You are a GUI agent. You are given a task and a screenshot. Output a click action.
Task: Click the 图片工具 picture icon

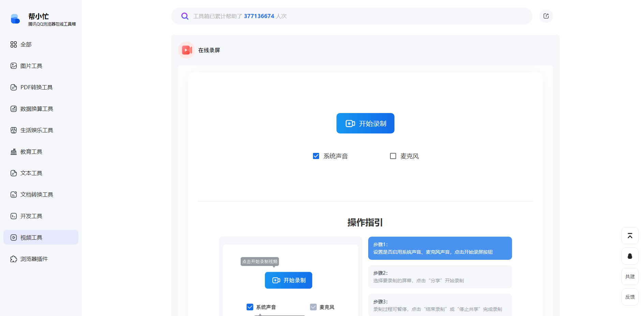(14, 66)
